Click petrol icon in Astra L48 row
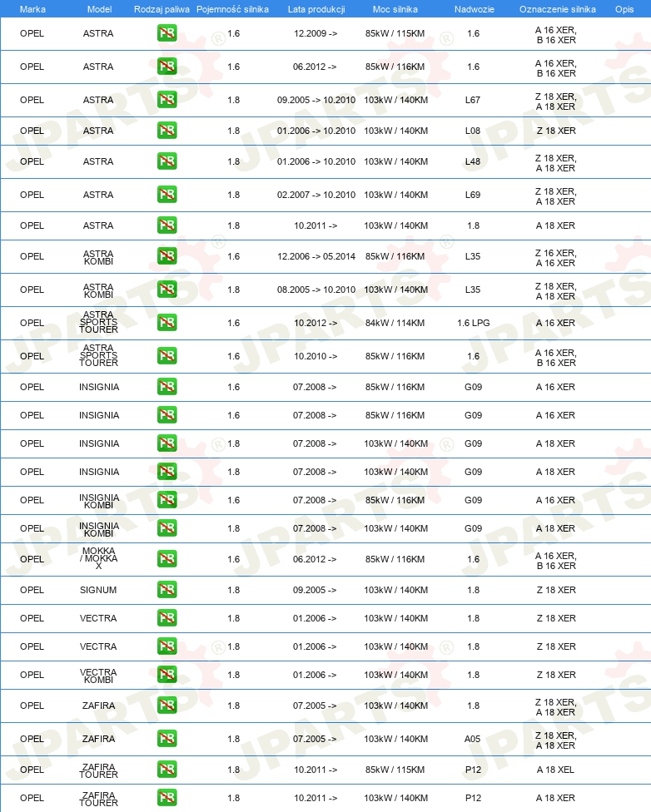This screenshot has height=812, width=651. (x=166, y=161)
